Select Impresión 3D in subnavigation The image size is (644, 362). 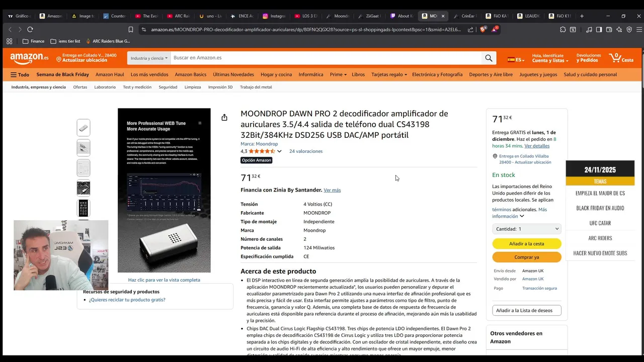point(220,87)
